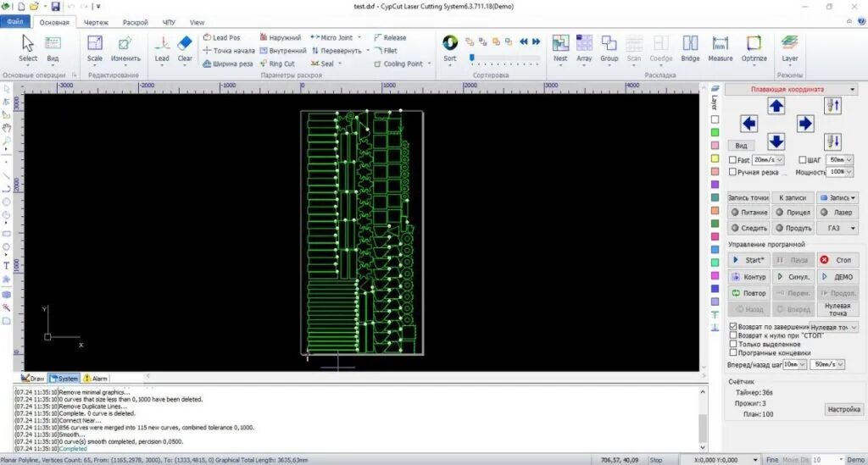
Task: Click the Start* button
Action: coord(748,260)
